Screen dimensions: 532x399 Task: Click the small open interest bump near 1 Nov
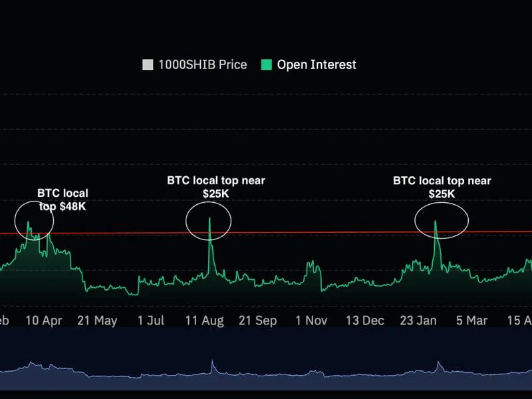click(x=310, y=267)
